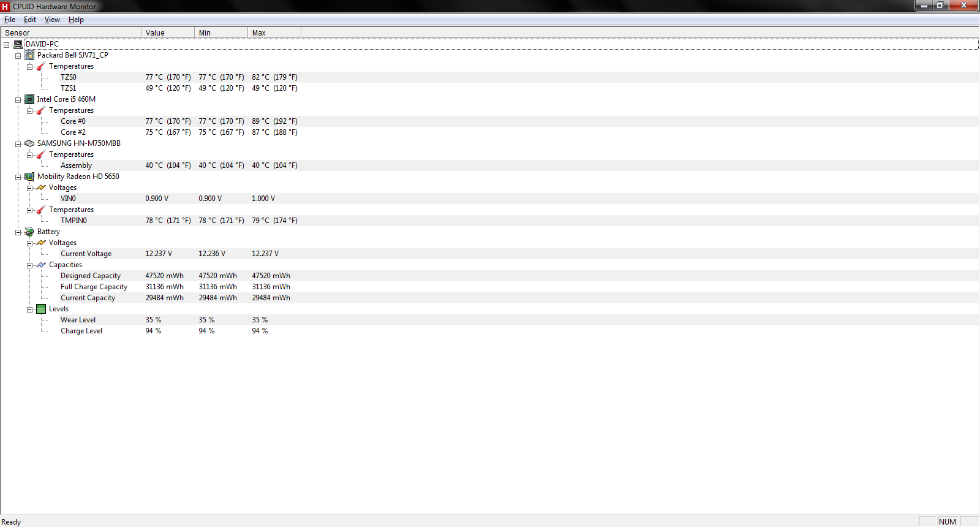Screen dimensions: 980x527
Task: Collapse the SAMSUNG HN-M750MBB node
Action: click(18, 144)
